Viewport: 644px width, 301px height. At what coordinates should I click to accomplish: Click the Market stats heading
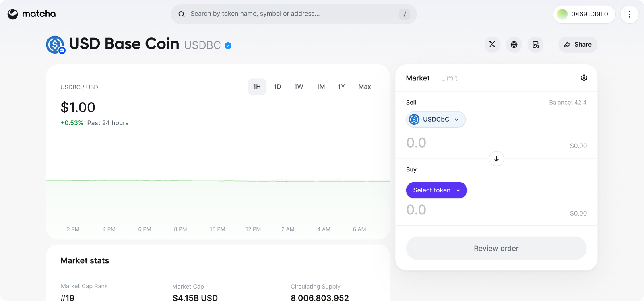tap(85, 260)
